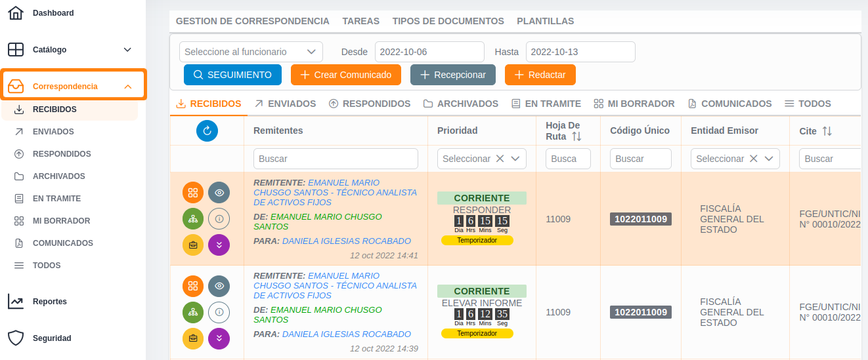Click the Redactar button
The height and width of the screenshot is (360, 868).
[x=540, y=75]
